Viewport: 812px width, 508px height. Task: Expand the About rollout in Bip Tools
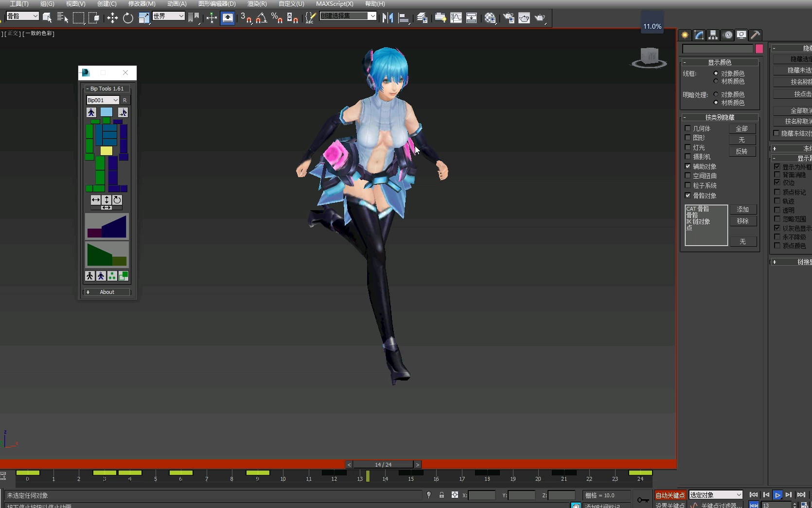click(107, 292)
